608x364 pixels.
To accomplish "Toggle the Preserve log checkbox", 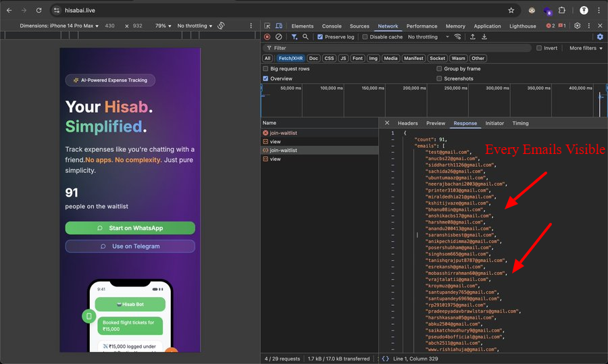I will [x=320, y=37].
